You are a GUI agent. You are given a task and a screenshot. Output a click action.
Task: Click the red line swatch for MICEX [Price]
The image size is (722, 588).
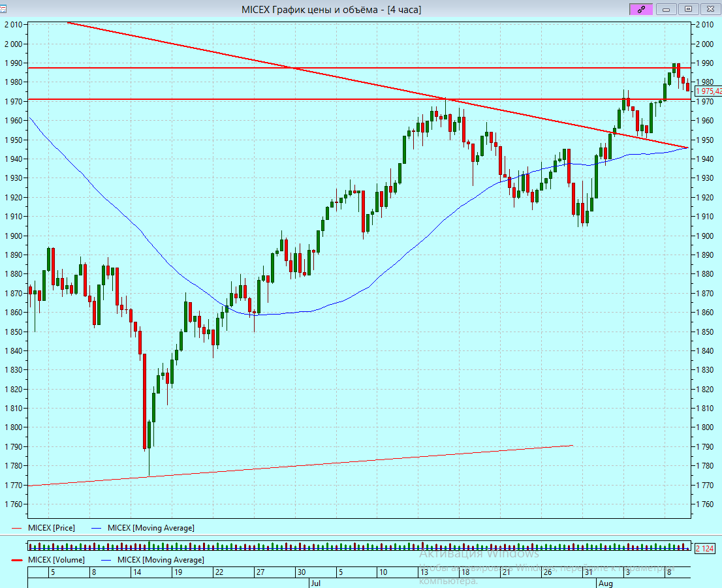click(16, 528)
